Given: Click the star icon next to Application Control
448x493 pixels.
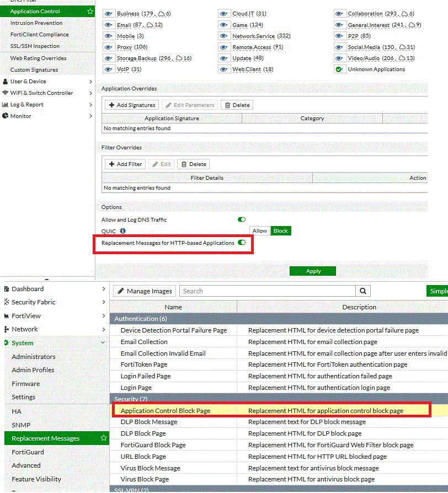Looking at the screenshot, I should coord(90,11).
